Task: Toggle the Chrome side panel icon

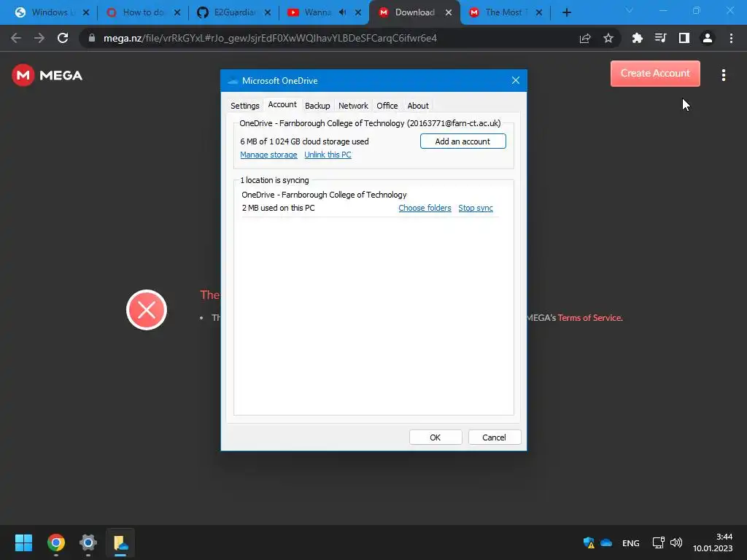Action: point(684,38)
